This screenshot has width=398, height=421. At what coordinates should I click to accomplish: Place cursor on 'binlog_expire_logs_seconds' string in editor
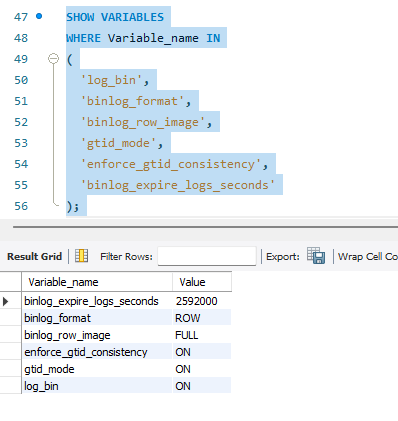pyautogui.click(x=178, y=185)
